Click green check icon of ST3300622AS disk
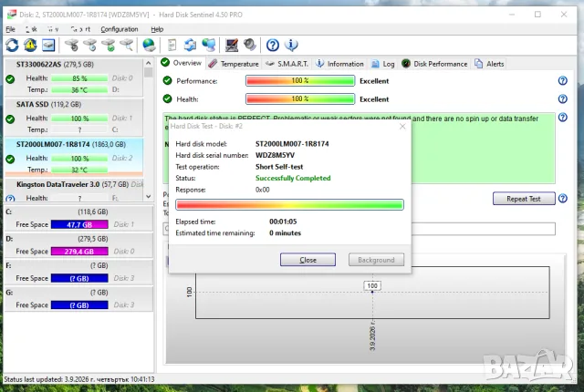Image resolution: width=584 pixels, height=392 pixels. tap(10, 79)
